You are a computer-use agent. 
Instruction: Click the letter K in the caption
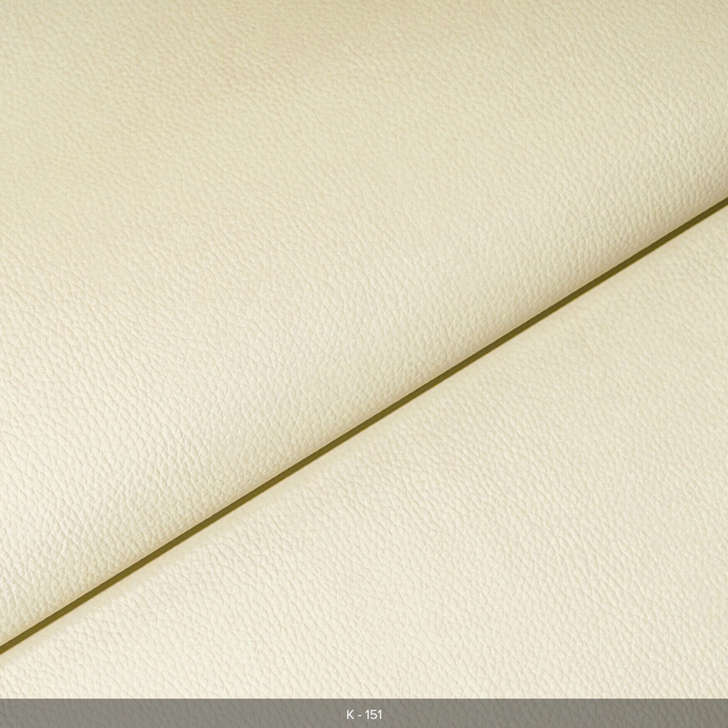[350, 714]
